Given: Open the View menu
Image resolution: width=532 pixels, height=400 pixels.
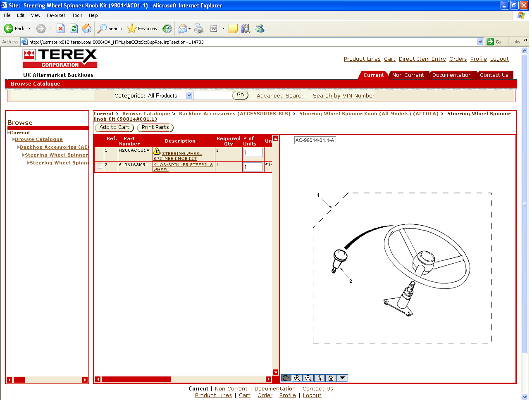Looking at the screenshot, I should [36, 15].
